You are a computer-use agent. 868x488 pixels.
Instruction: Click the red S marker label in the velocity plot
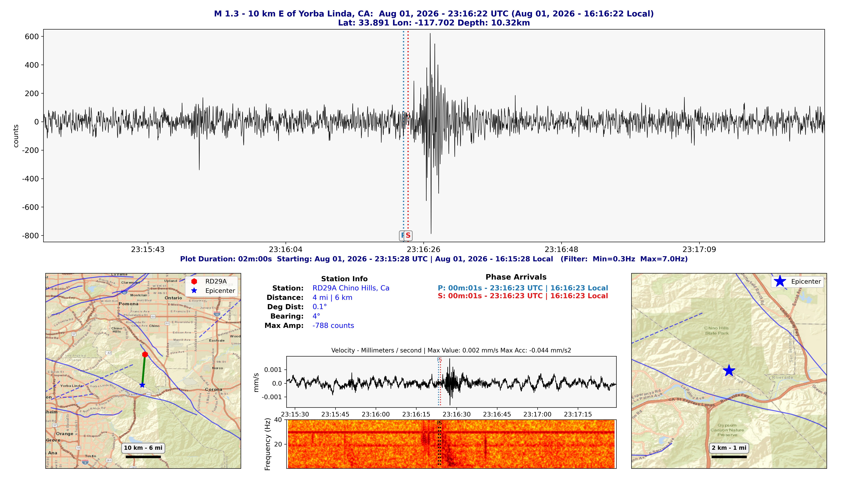click(440, 360)
